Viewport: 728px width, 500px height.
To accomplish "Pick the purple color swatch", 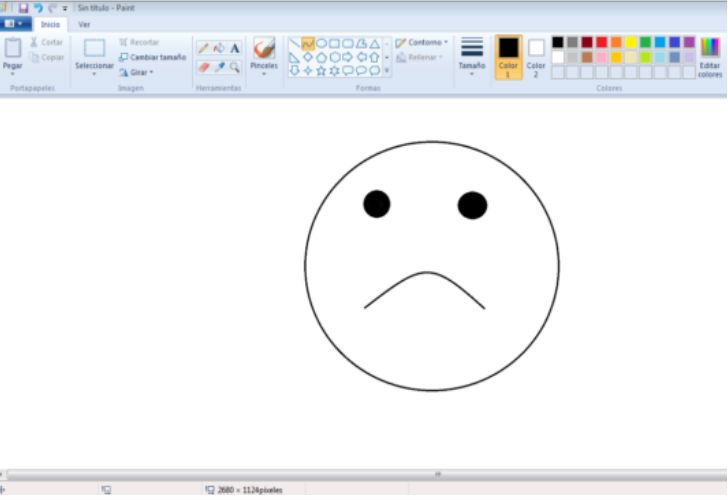I will (x=689, y=42).
